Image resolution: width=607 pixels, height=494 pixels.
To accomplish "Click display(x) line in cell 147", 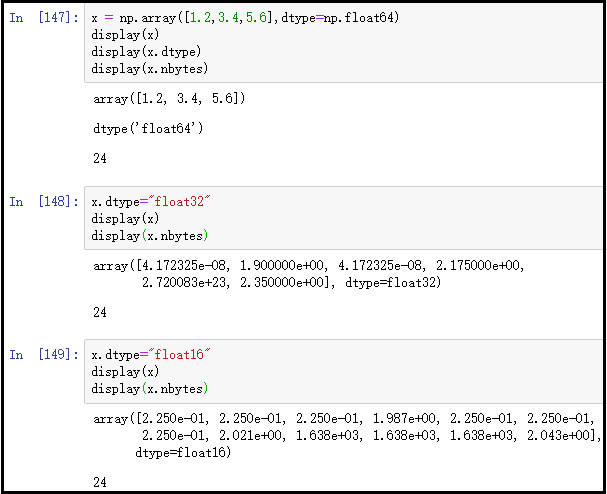I will 125,35.
